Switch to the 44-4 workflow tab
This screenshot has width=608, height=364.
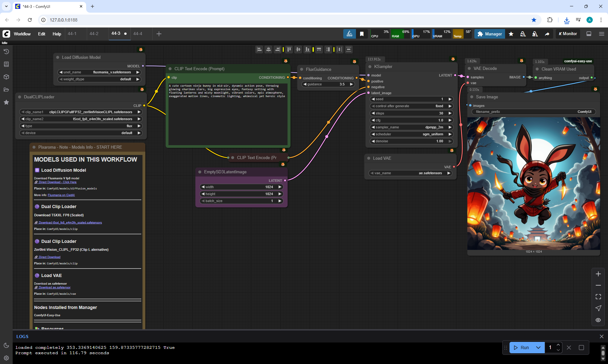[x=138, y=34]
